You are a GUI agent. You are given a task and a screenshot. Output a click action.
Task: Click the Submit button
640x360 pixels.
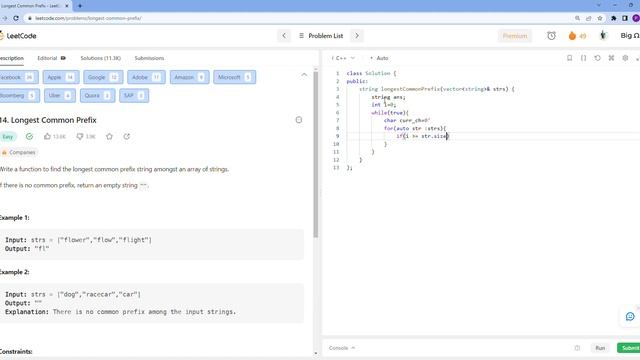[x=629, y=348]
